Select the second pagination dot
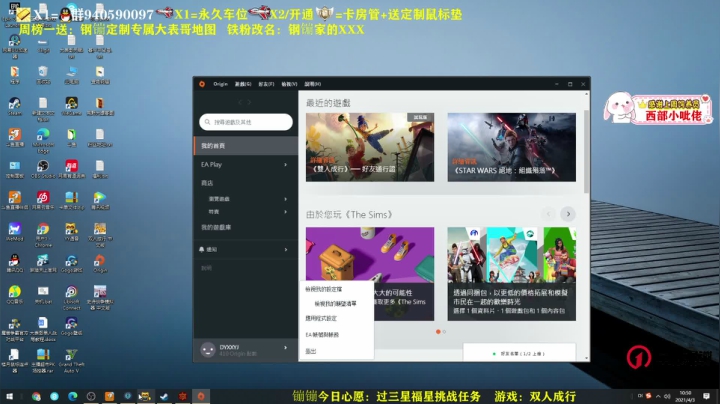 tap(444, 331)
